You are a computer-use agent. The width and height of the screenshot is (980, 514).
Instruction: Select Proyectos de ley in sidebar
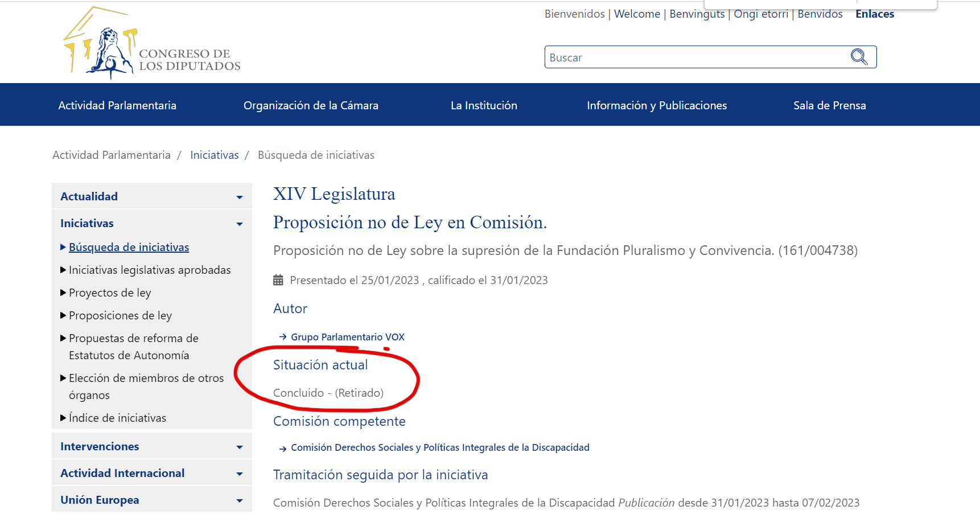pyautogui.click(x=110, y=293)
